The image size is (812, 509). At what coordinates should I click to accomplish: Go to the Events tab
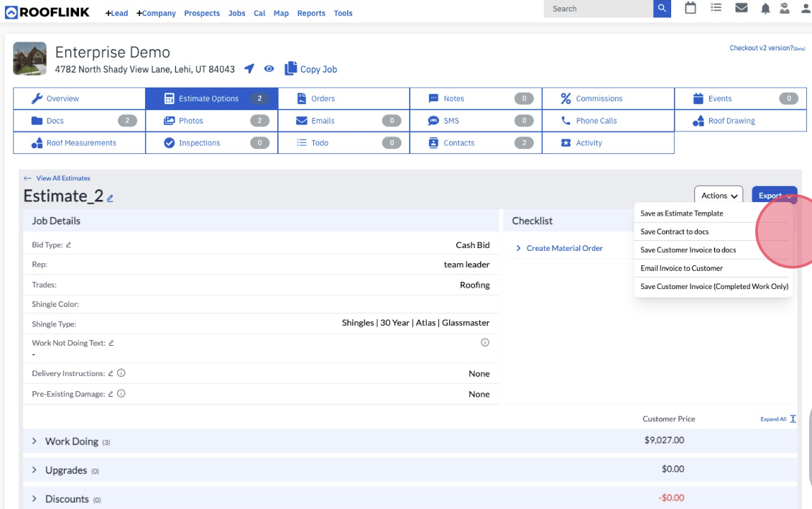pyautogui.click(x=741, y=98)
